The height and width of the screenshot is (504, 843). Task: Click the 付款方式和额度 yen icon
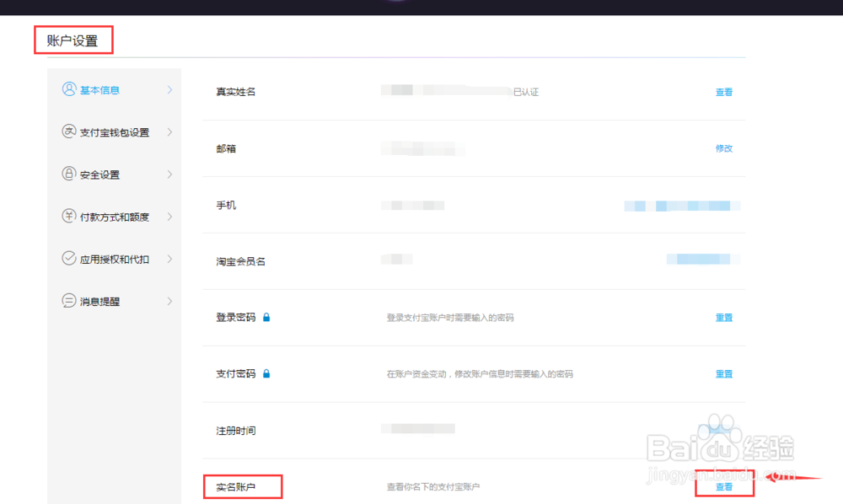(x=69, y=216)
